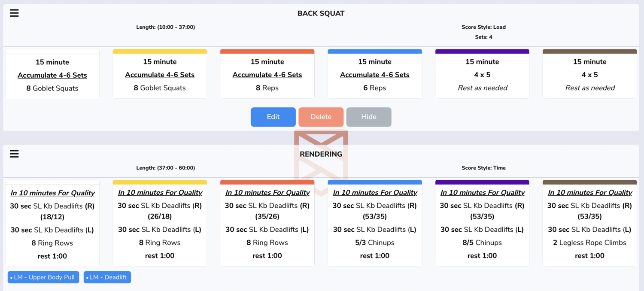
Task: Click Accumulate 4-6 Sets in blue card
Action: point(375,75)
